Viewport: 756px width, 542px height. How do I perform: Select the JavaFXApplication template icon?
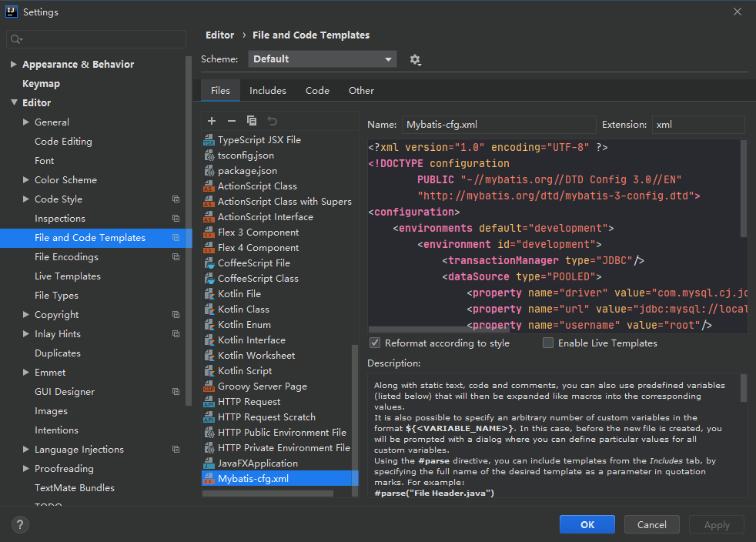(x=209, y=463)
